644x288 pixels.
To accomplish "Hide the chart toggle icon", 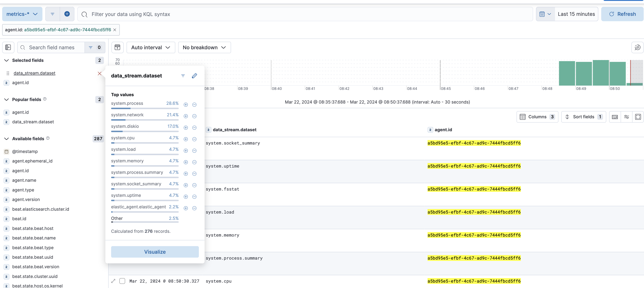I will click(x=118, y=47).
